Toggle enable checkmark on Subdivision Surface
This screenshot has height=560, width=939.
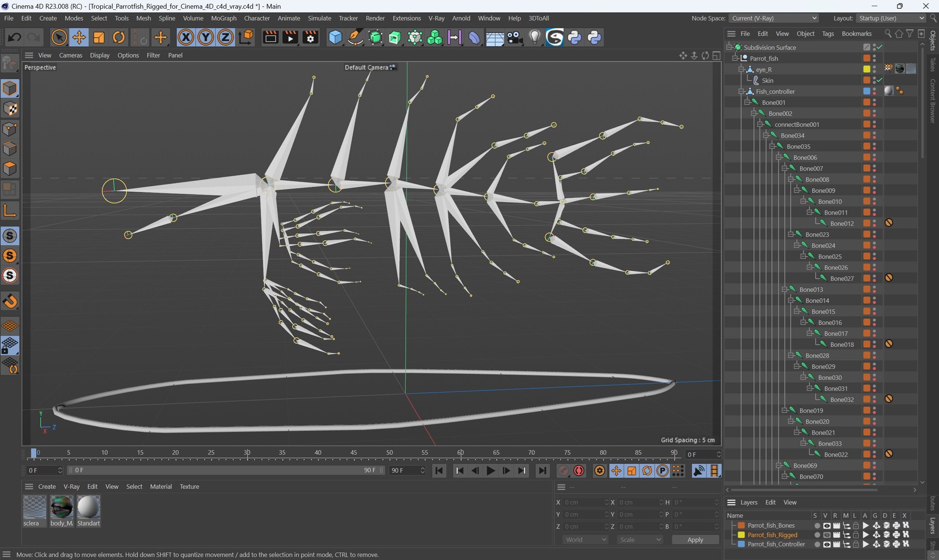tap(880, 47)
